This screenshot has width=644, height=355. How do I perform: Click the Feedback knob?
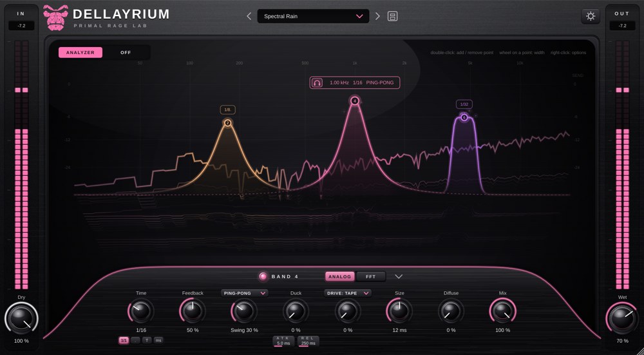tap(193, 311)
